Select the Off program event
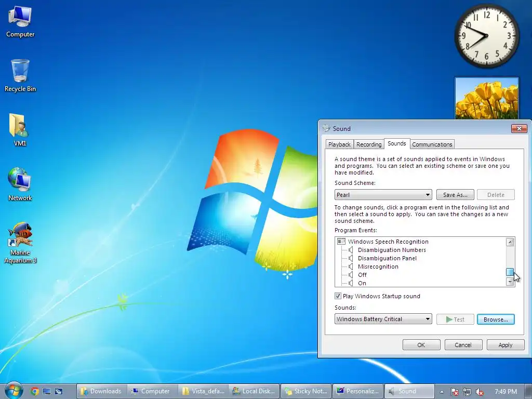This screenshot has width=532, height=399. pyautogui.click(x=362, y=275)
